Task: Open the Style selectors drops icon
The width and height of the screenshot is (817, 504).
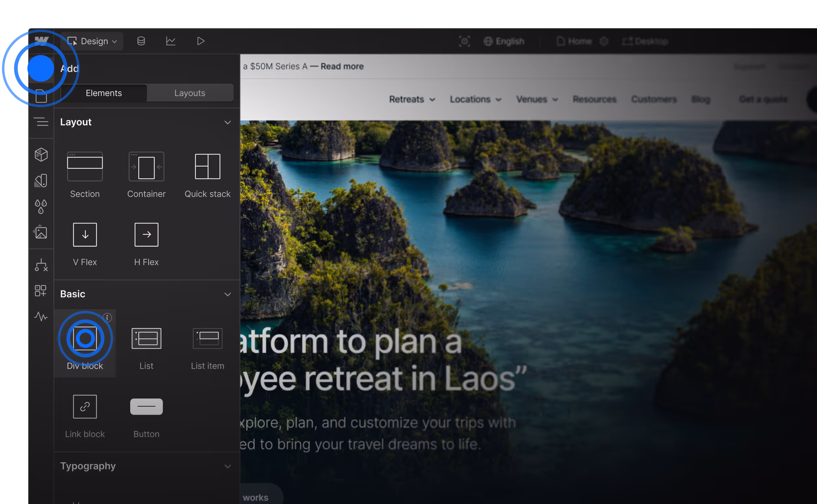Action: 41,206
